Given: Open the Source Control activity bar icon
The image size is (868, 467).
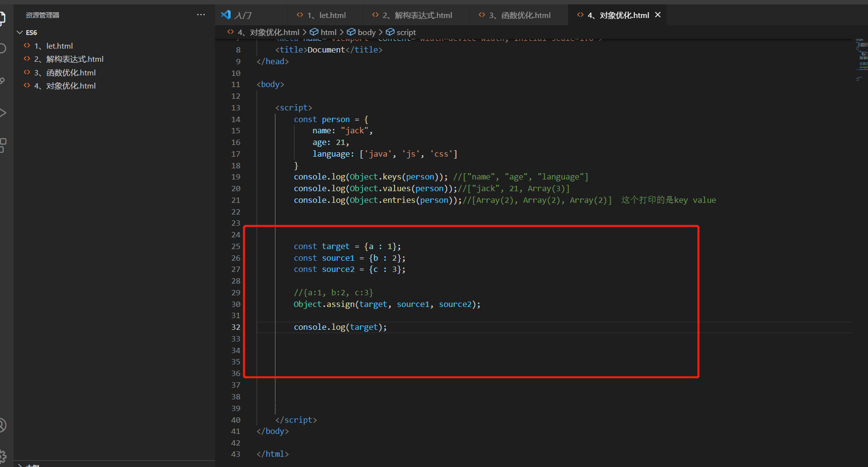Looking at the screenshot, I should 2,81.
